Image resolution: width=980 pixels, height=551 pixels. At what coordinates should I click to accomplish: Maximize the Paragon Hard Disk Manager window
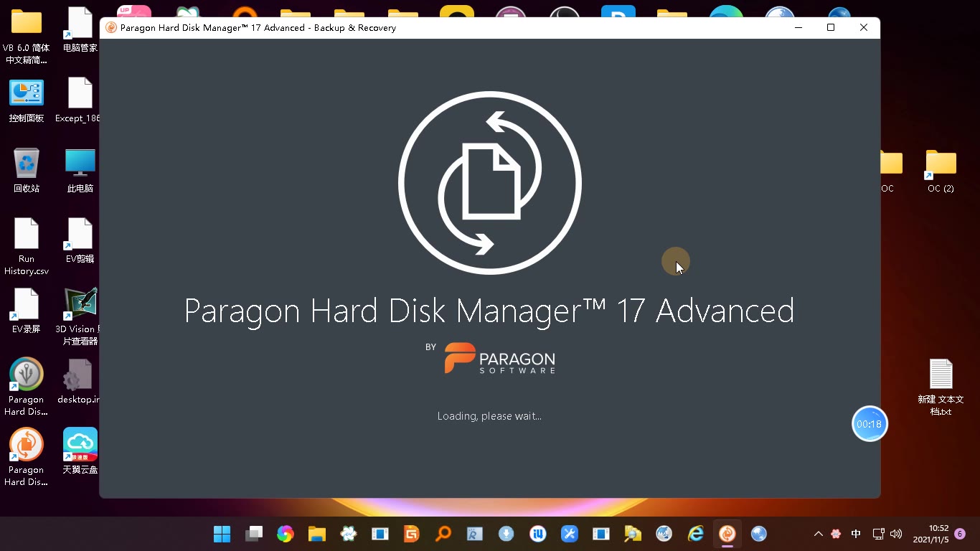click(x=831, y=28)
